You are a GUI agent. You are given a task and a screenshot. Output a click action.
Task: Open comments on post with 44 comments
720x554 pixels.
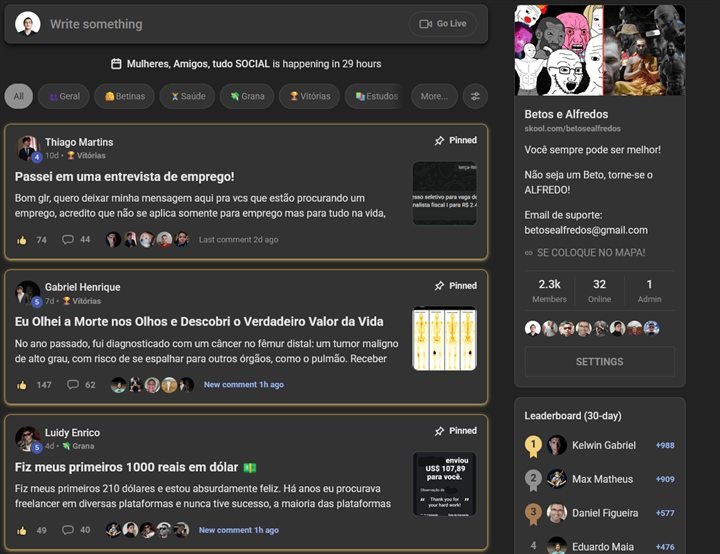coord(76,239)
